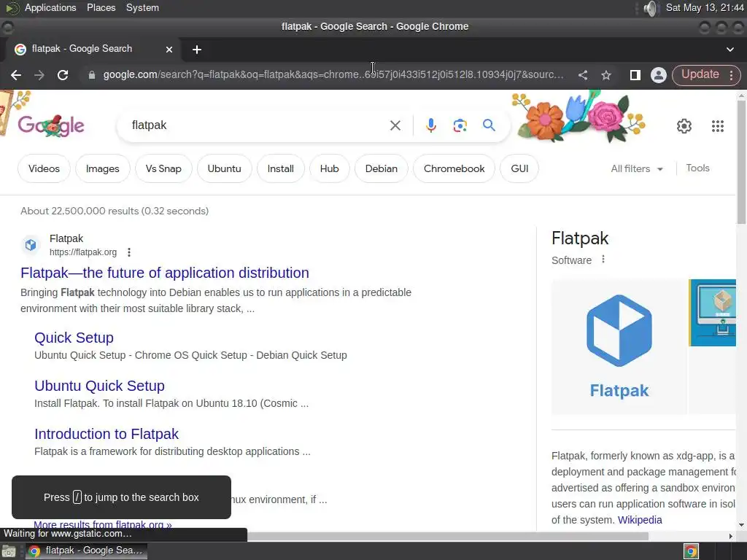747x560 pixels.
Task: Reload the current page
Action: coord(63,75)
